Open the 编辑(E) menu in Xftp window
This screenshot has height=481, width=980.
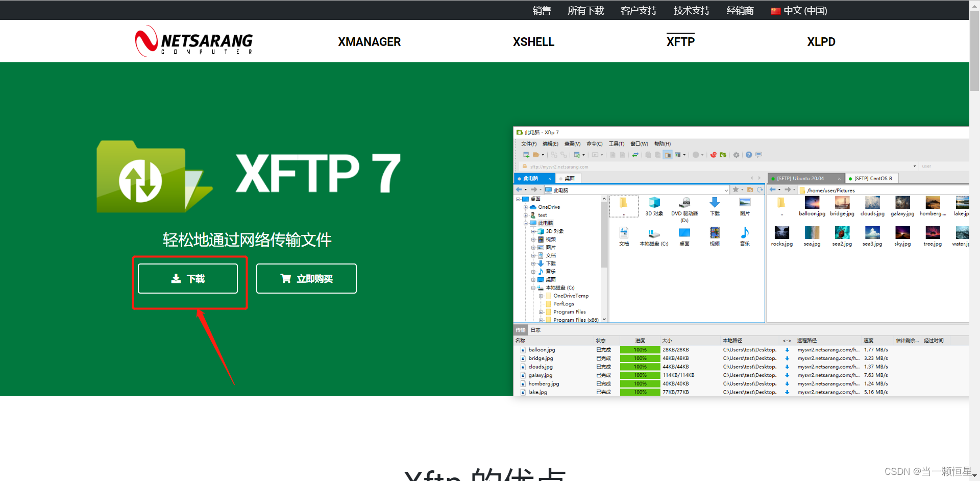click(x=550, y=144)
